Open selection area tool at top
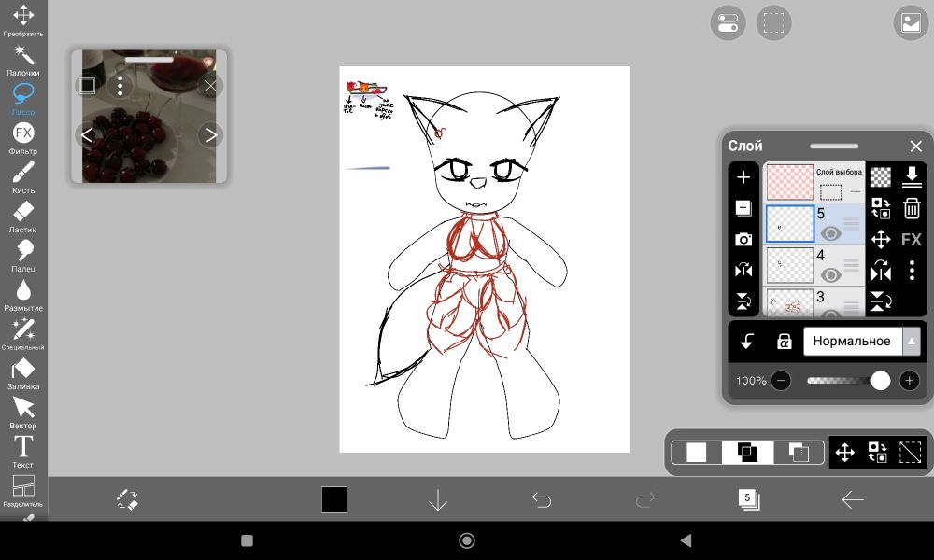The image size is (934, 560). (x=773, y=23)
